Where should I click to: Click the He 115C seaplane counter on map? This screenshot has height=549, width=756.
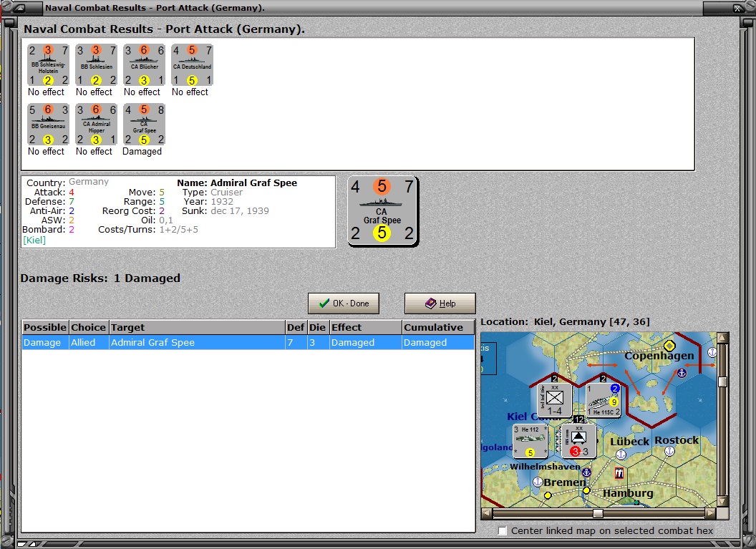click(x=604, y=399)
